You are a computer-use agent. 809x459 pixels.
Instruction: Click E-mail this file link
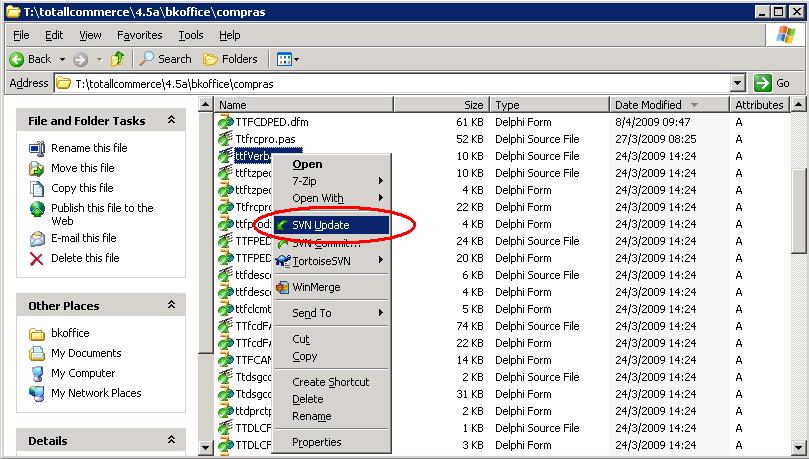(x=84, y=238)
